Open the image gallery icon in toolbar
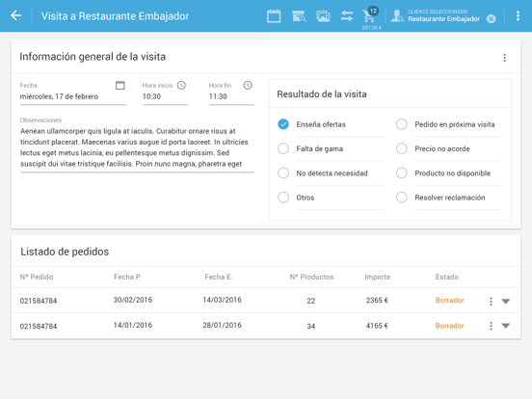Screen dimensions: 532x399 (x=323, y=16)
